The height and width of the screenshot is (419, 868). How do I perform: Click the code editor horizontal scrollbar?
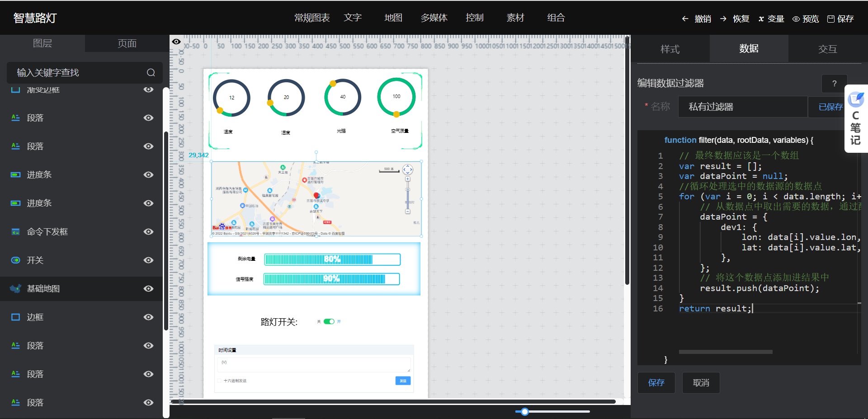[x=726, y=352]
